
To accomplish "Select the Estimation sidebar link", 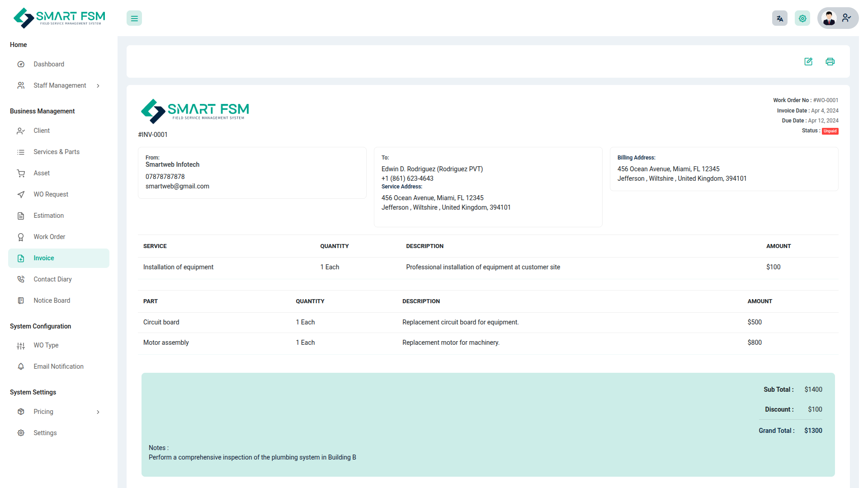I will [48, 216].
